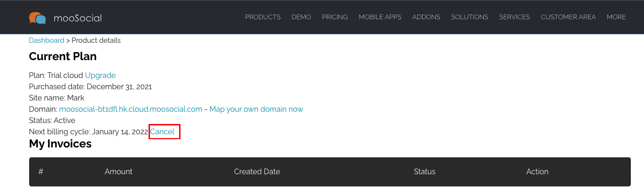The width and height of the screenshot is (644, 193).
Task: Follow the Dashboard breadcrumb link
Action: click(x=47, y=40)
